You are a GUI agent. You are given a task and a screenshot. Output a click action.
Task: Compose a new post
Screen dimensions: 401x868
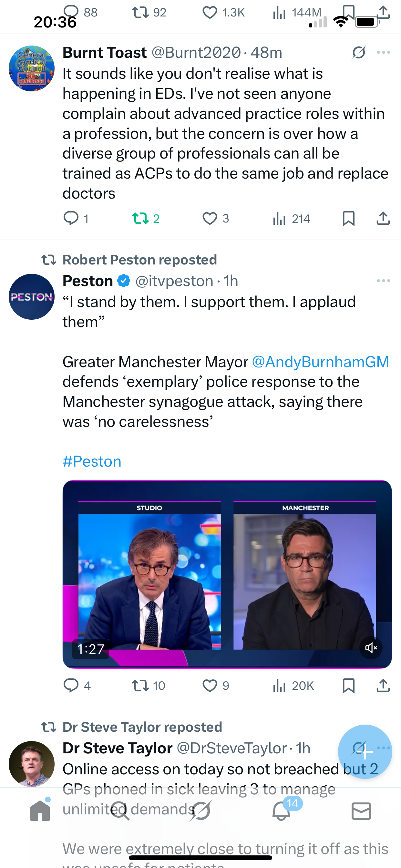point(365,751)
